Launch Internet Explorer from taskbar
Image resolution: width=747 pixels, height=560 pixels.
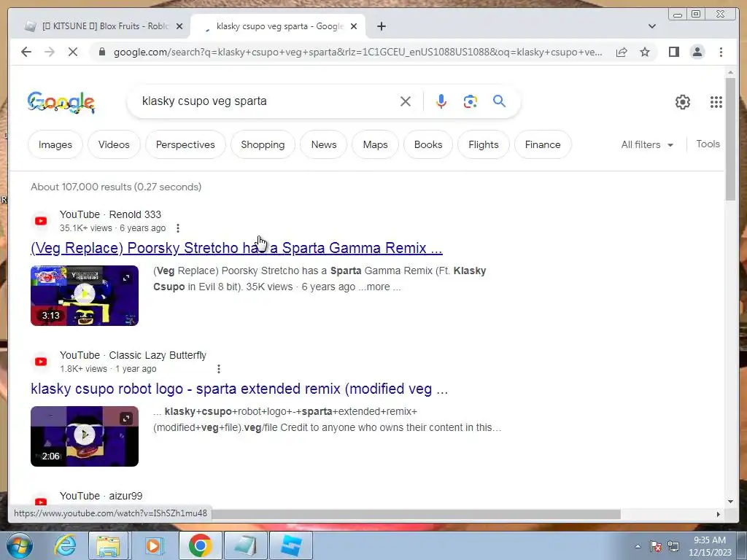(65, 545)
